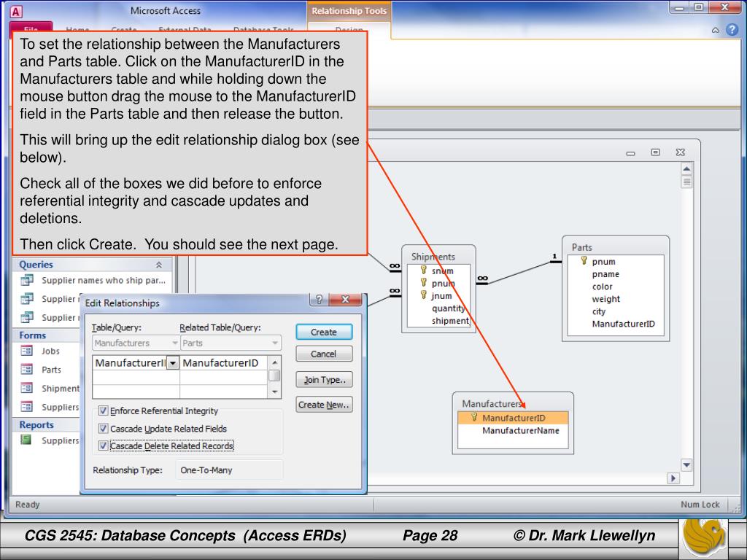Click the Create button in Edit Relationships
This screenshot has height=560, width=747.
coord(324,332)
